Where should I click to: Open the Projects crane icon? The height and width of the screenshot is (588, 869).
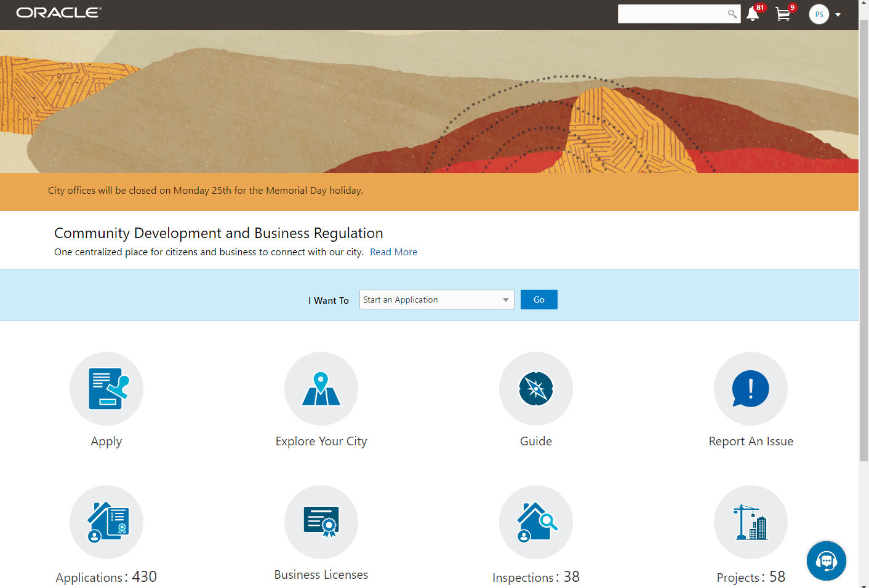tap(751, 522)
